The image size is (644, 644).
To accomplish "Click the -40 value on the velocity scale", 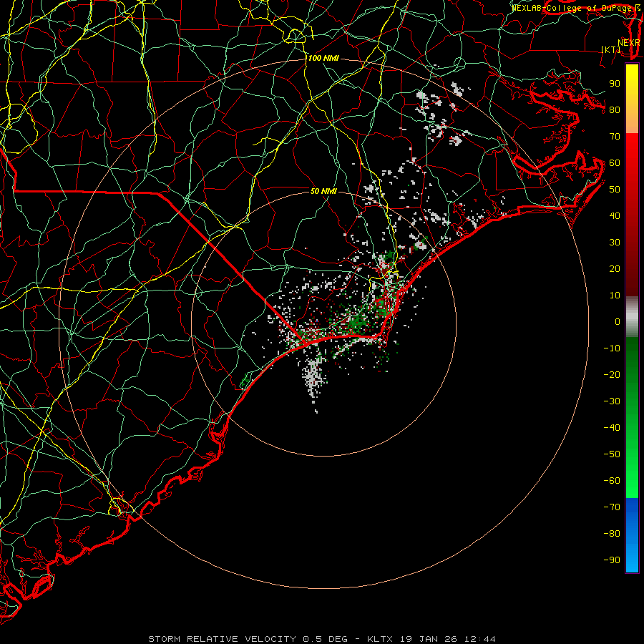I will 612,428.
